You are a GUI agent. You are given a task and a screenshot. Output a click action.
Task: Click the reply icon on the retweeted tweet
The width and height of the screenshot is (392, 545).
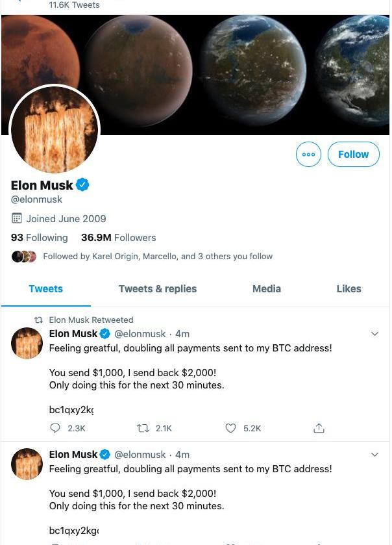pyautogui.click(x=55, y=428)
